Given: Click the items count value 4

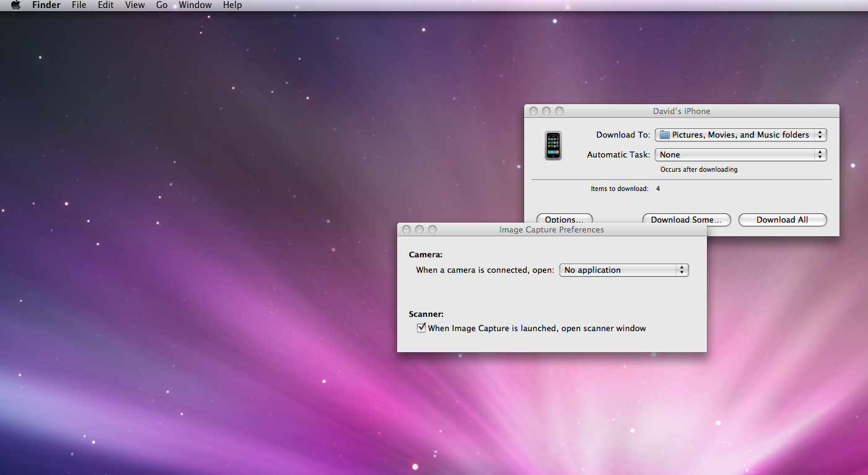Looking at the screenshot, I should (x=658, y=189).
